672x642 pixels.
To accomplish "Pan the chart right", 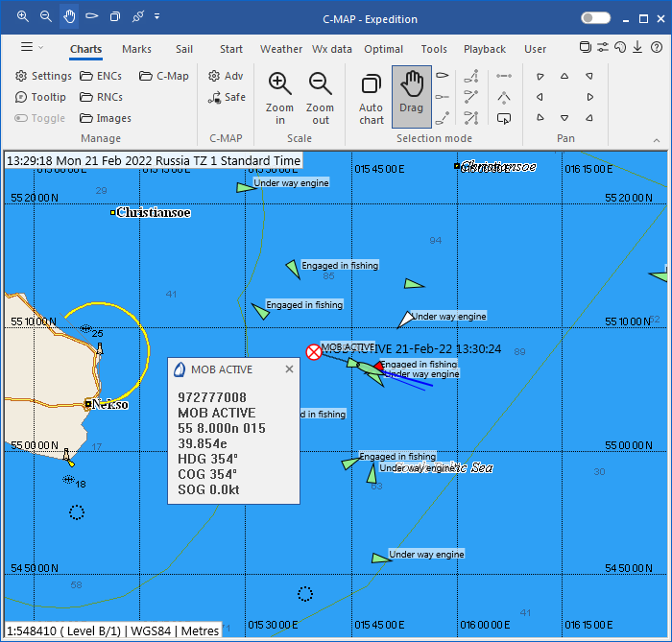I will (x=589, y=97).
